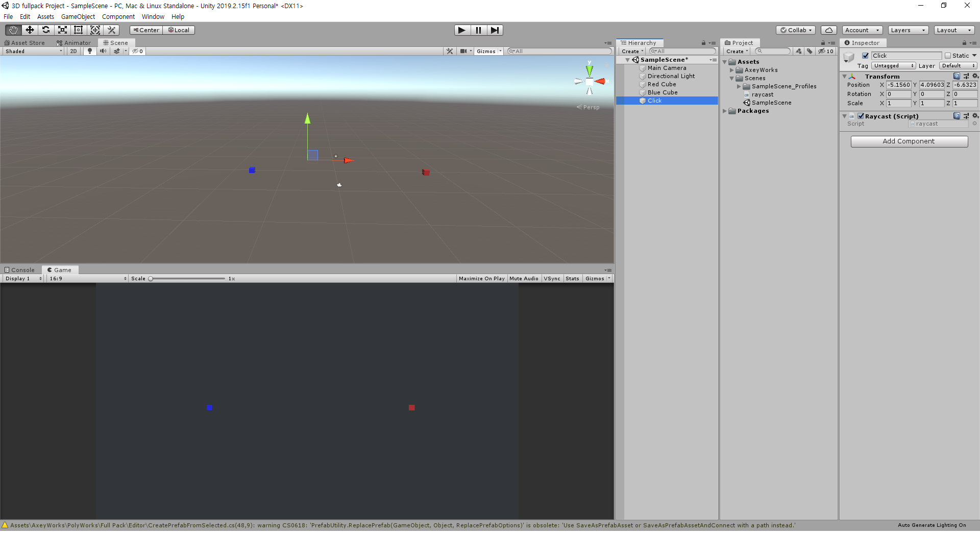Image resolution: width=980 pixels, height=535 pixels.
Task: Lock the Hierarchy panel
Action: tap(703, 43)
